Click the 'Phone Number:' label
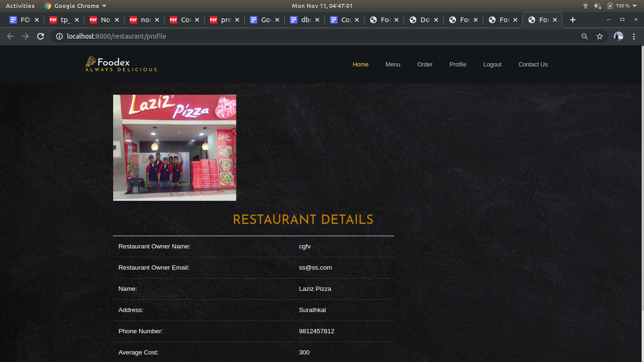Screen dimensions: 644x362 coord(140,331)
